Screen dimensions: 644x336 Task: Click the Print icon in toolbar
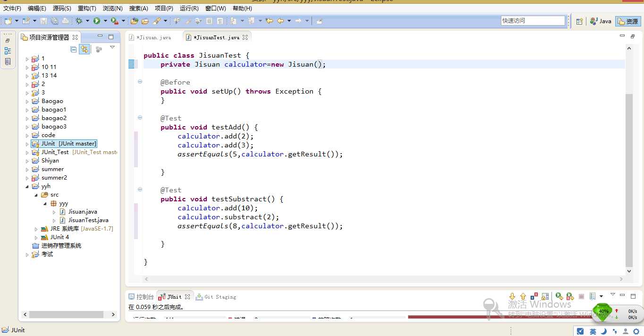tap(65, 21)
